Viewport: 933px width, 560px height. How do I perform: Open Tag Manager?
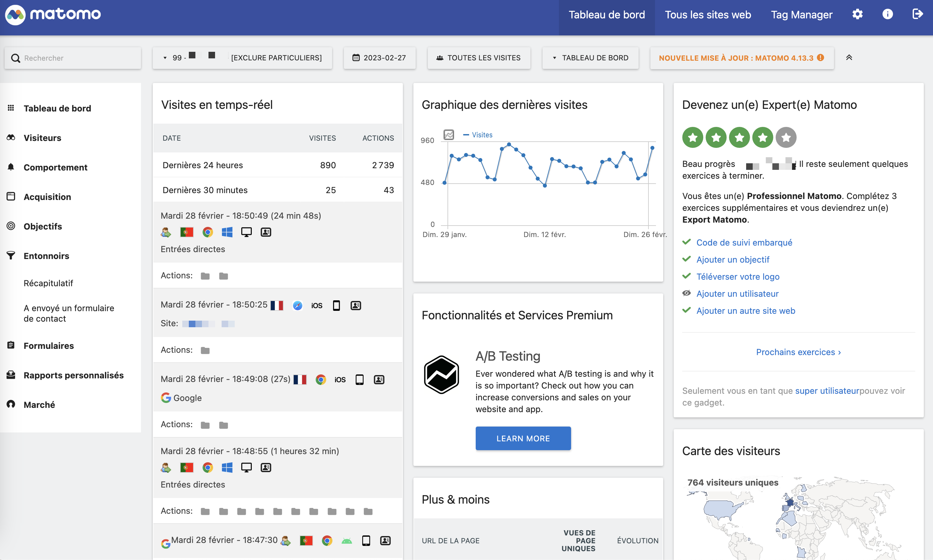tap(801, 15)
